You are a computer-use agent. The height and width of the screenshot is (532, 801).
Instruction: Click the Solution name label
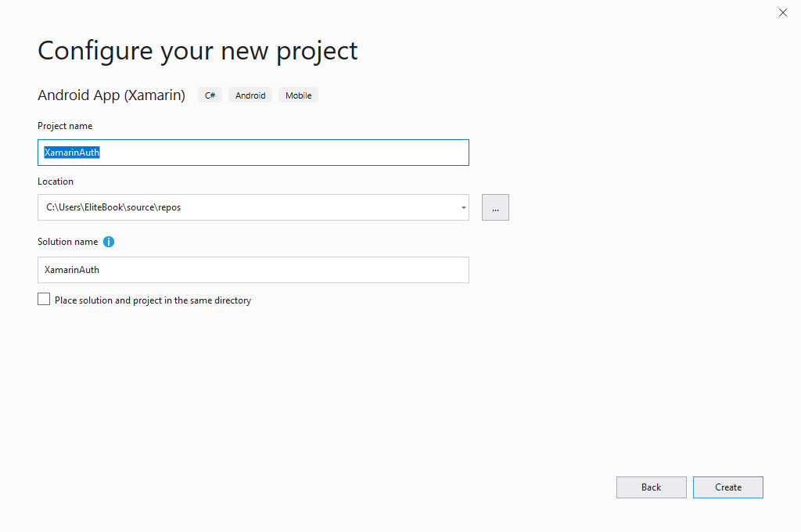pyautogui.click(x=67, y=242)
